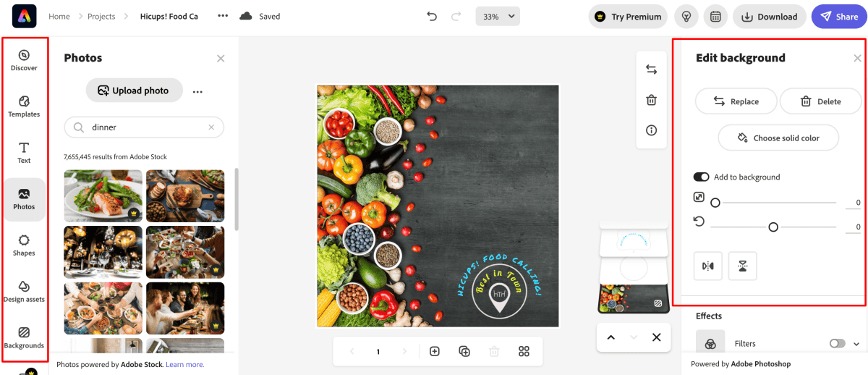Screen dimensions: 868x375
Task: Enable the Filters toggle
Action: coord(837,344)
